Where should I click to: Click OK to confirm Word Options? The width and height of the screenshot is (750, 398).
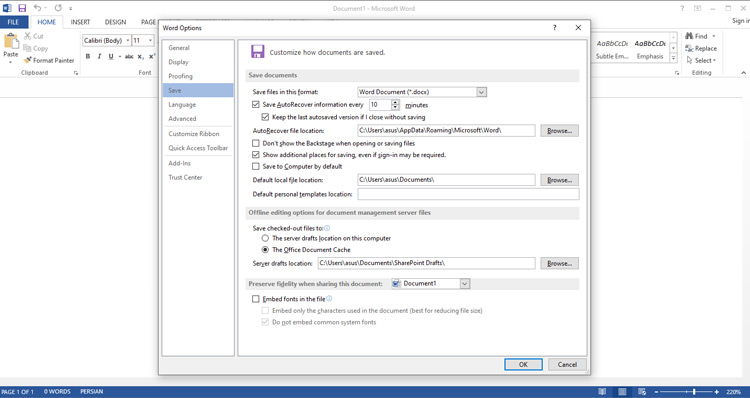(x=523, y=365)
